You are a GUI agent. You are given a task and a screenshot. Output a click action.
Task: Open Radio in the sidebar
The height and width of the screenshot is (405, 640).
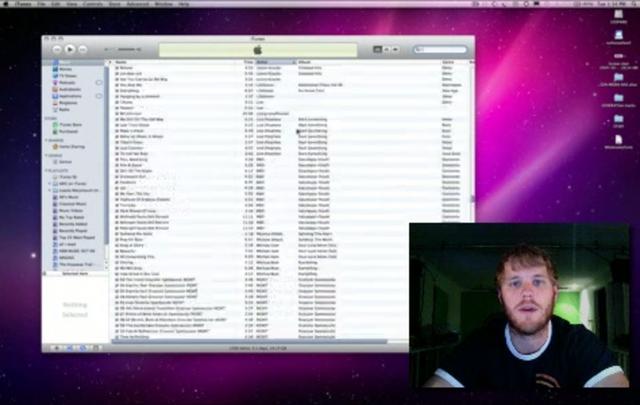(x=64, y=109)
